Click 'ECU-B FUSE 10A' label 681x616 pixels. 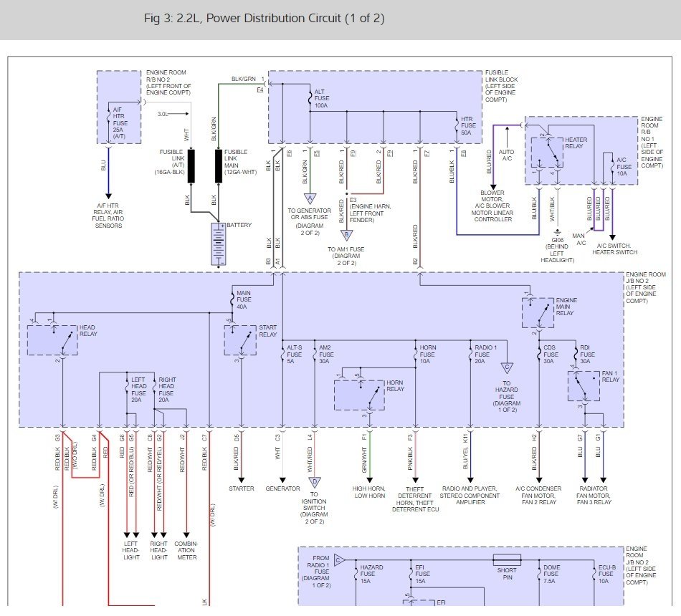606,574
